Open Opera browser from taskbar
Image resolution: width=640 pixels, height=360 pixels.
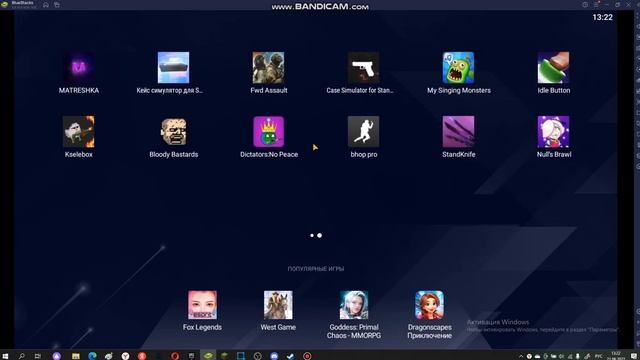175,356
